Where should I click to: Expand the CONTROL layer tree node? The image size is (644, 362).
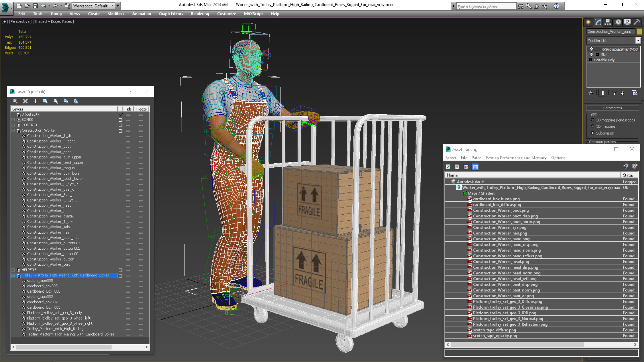click(13, 125)
